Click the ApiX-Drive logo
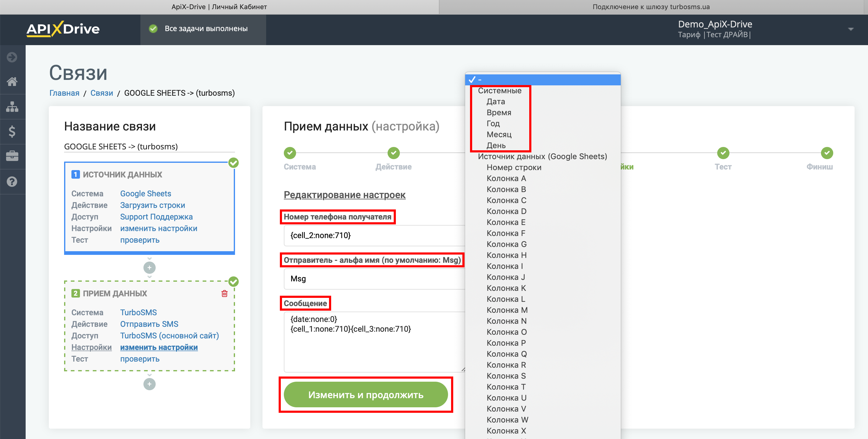The height and width of the screenshot is (439, 868). tap(63, 29)
